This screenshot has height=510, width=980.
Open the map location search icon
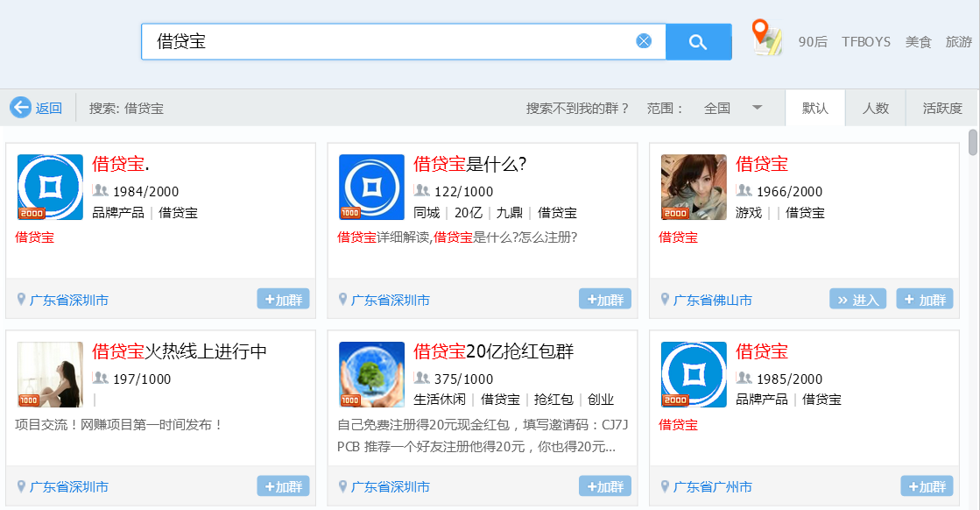765,38
